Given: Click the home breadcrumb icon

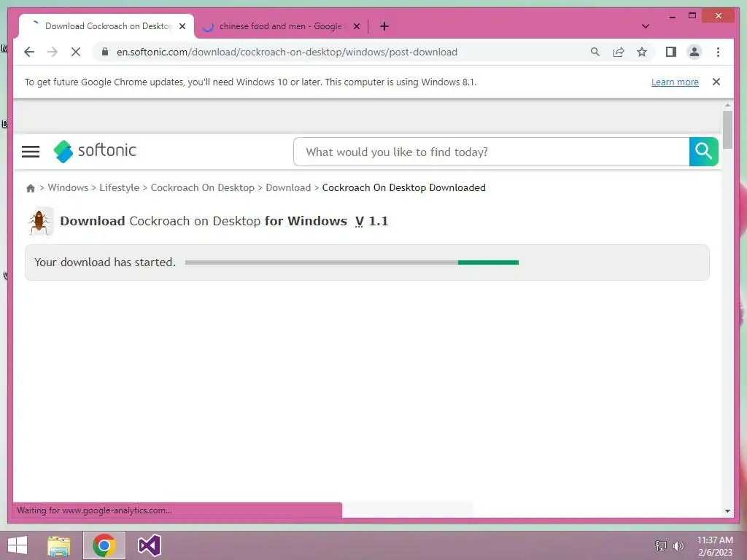Looking at the screenshot, I should 31,188.
